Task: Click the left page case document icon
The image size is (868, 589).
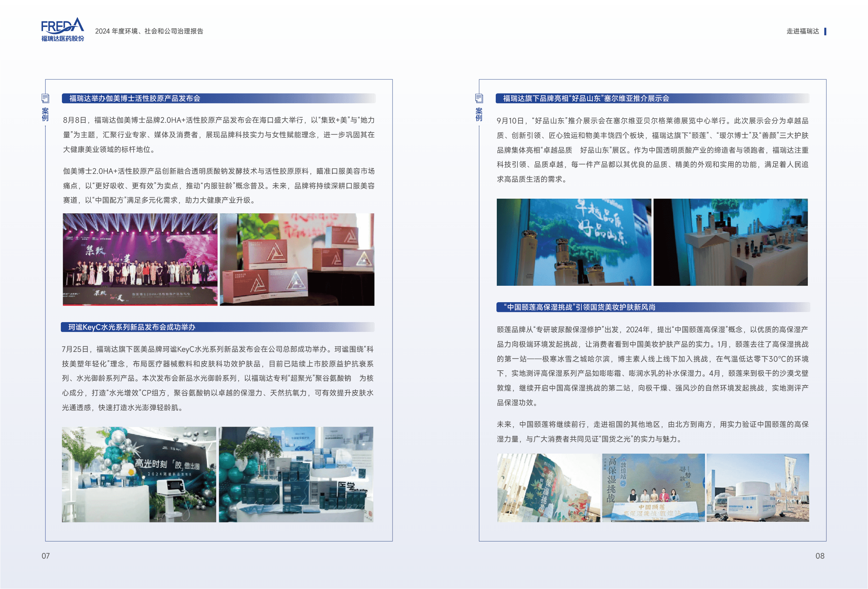Action: tap(45, 99)
